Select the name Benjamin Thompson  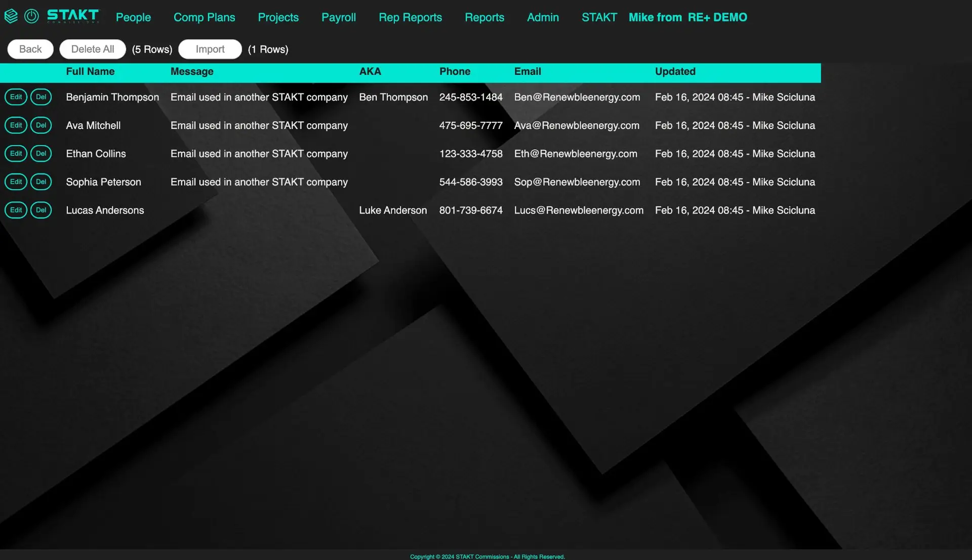(112, 97)
